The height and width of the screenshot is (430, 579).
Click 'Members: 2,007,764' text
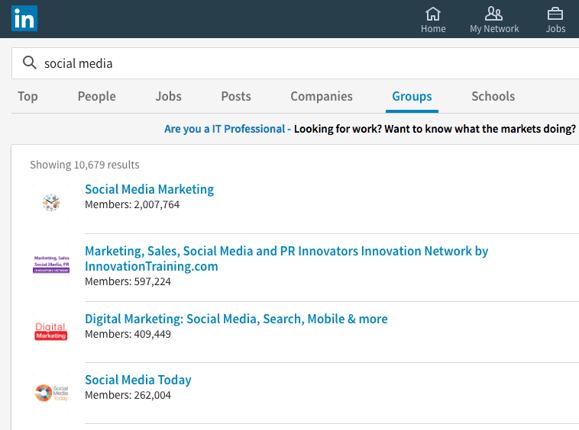132,205
